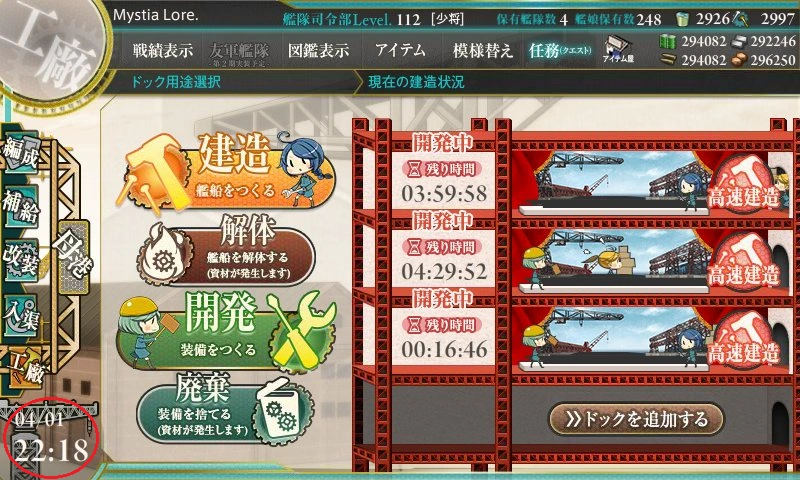800x480 pixels.
Task: Open the 図鑑表示 menu item
Action: coord(318,50)
